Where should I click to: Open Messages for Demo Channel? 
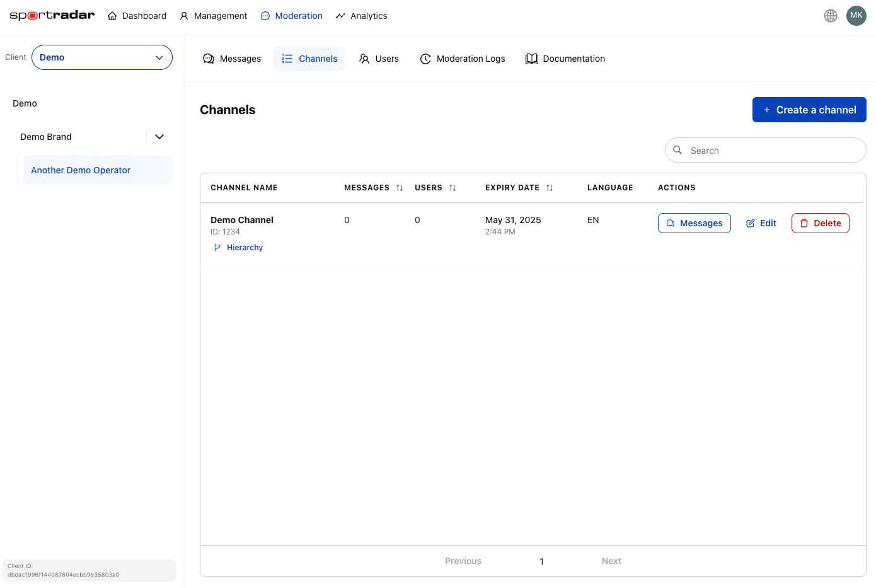click(x=694, y=223)
